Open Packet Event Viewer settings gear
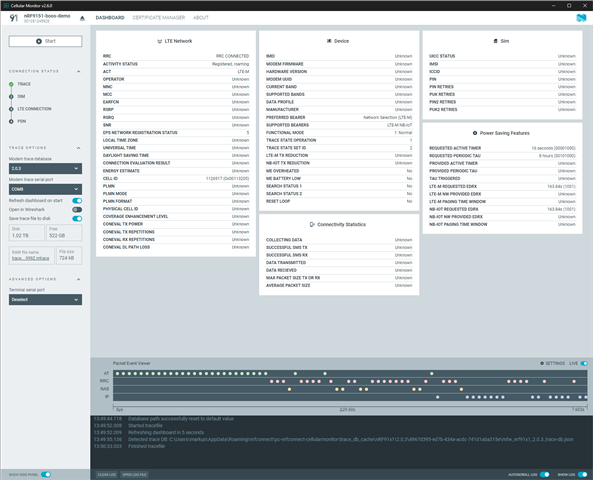 click(542, 363)
